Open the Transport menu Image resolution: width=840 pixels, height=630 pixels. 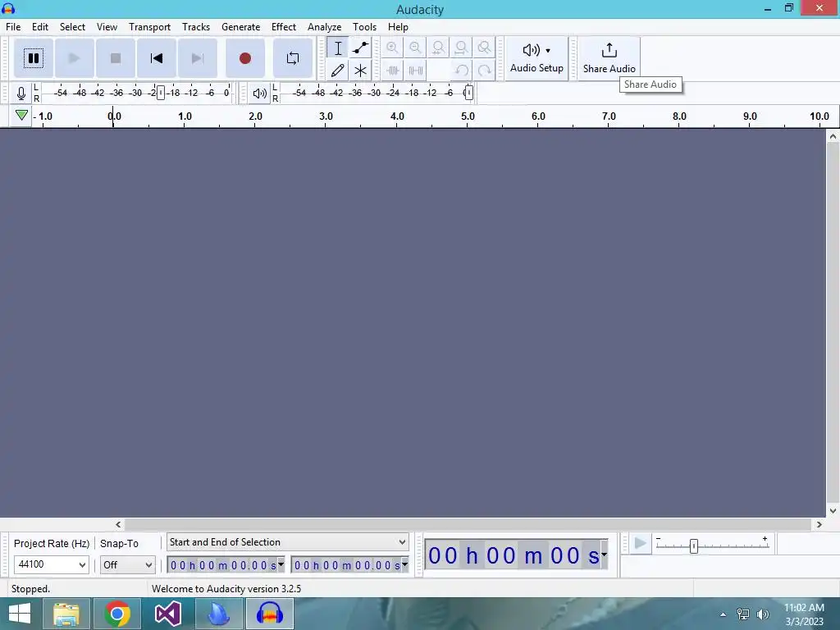coord(149,27)
